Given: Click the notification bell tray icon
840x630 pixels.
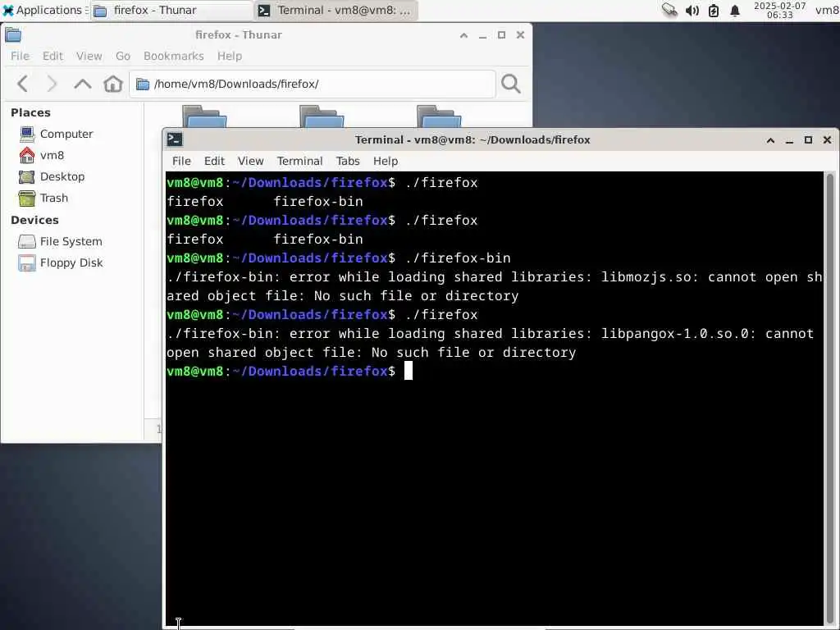Looking at the screenshot, I should 735,10.
